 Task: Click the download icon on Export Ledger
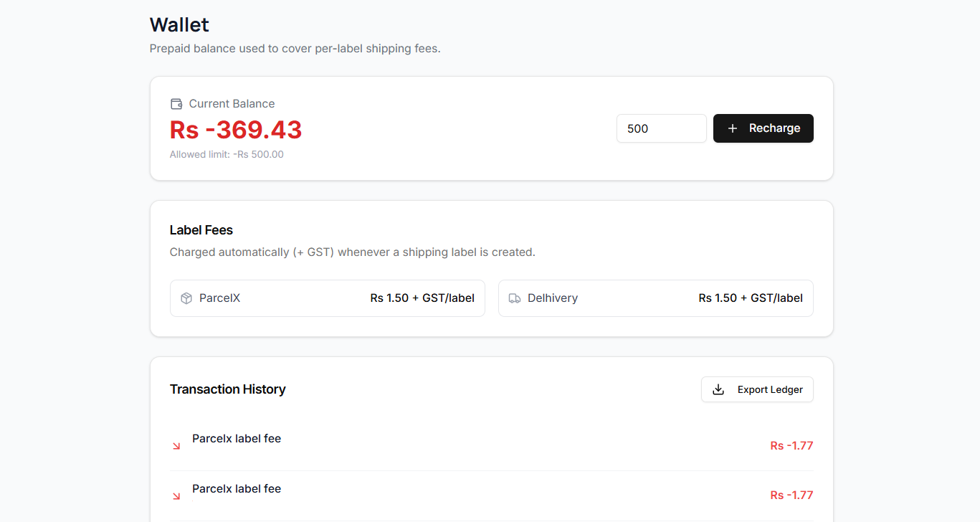click(x=718, y=389)
